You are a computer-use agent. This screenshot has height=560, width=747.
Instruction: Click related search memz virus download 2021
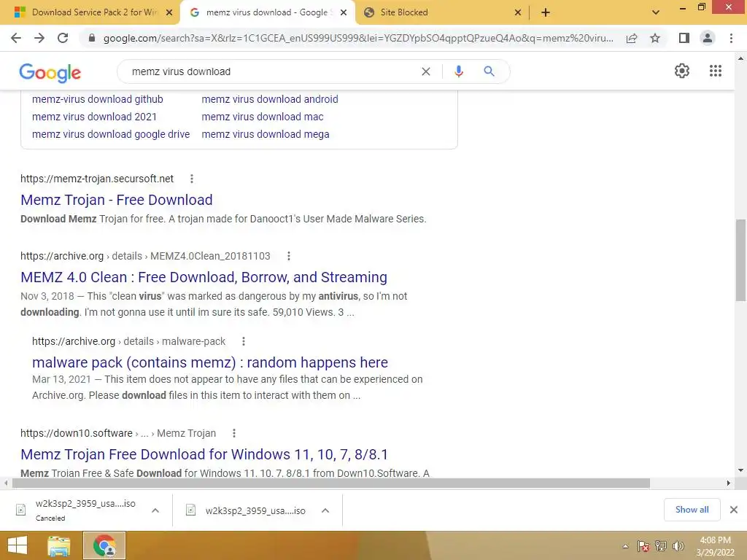(x=94, y=117)
